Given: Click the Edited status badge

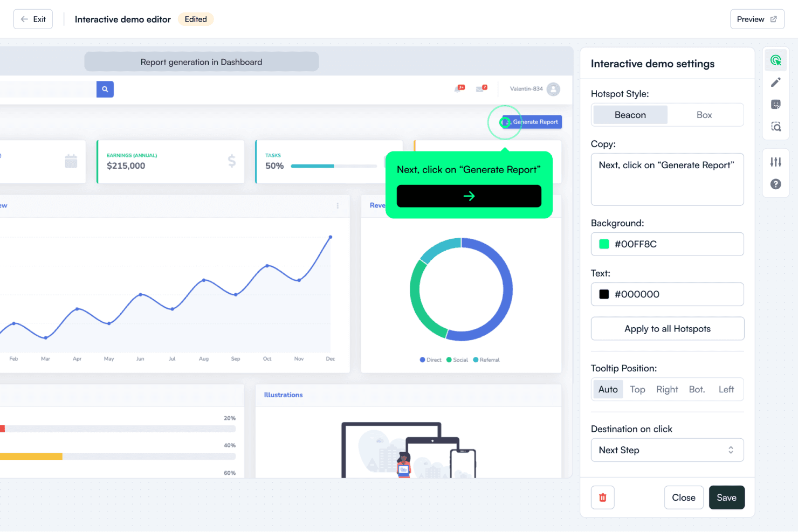Looking at the screenshot, I should point(196,19).
